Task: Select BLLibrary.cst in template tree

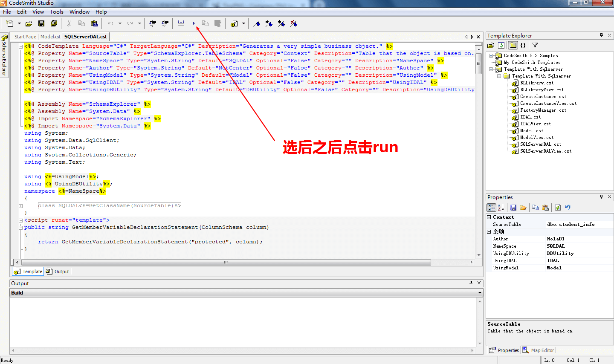Action: coord(537,83)
